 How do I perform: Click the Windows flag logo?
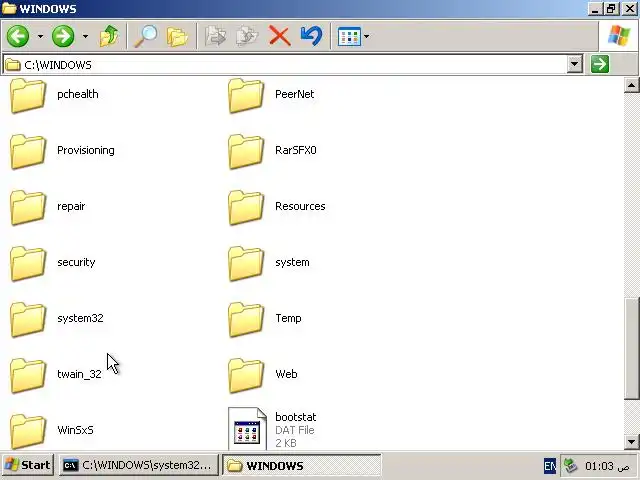619,36
